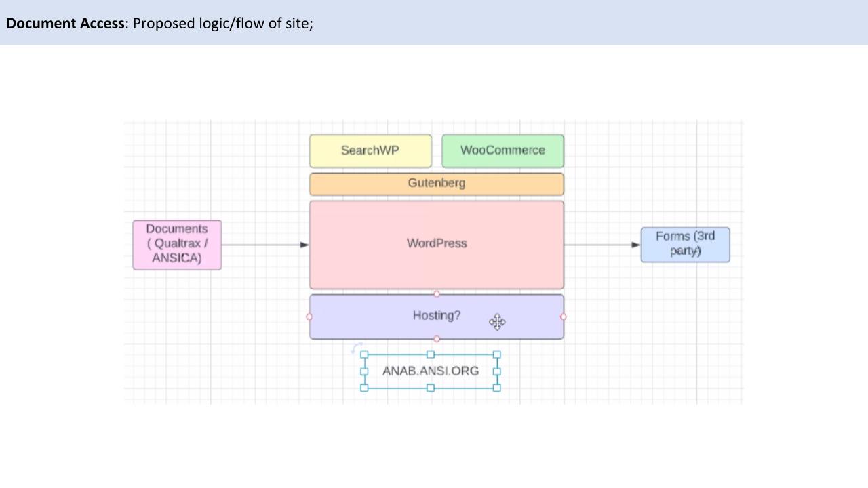Click top-left resize handle of ANAB.ANSI.ORG box

click(364, 354)
